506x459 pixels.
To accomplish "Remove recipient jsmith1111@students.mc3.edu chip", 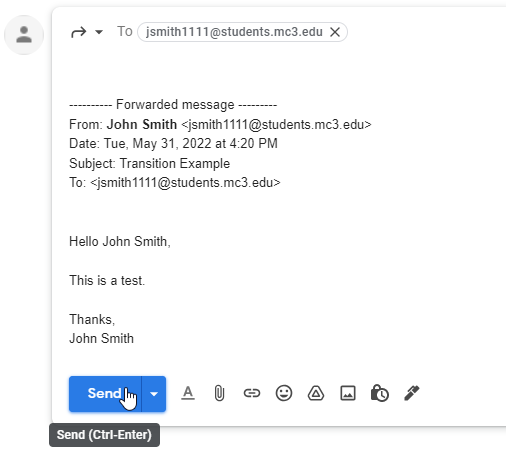I will click(x=335, y=32).
